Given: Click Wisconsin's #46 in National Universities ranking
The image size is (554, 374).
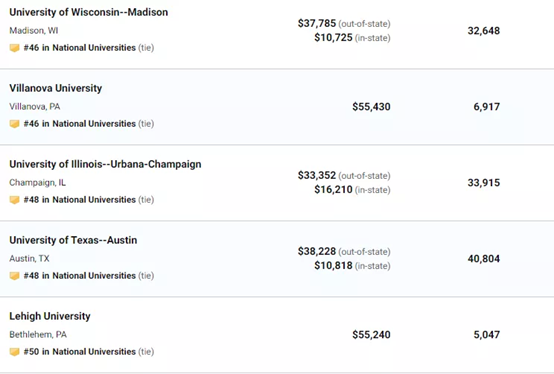Looking at the screenshot, I should pyautogui.click(x=89, y=48).
